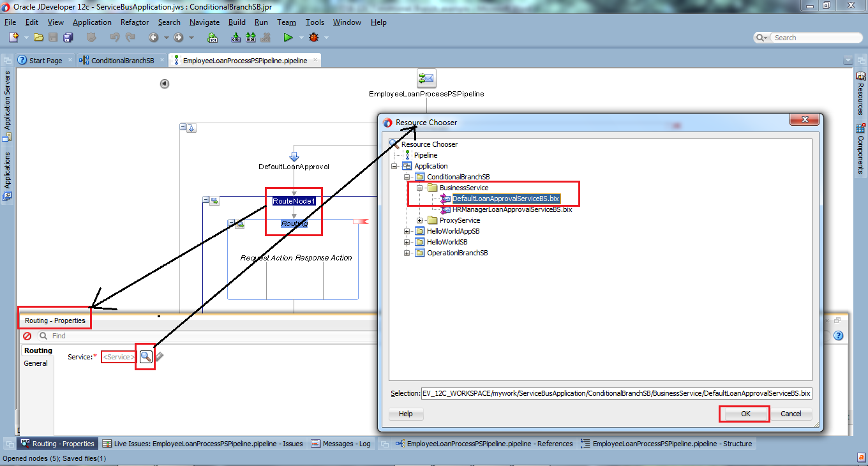Collapse the RouteNode1 container on canvas
This screenshot has height=466, width=868.
[206, 200]
